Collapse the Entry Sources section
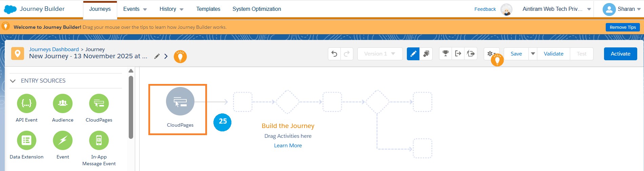Viewport: 644px width, 171px height. point(13,81)
